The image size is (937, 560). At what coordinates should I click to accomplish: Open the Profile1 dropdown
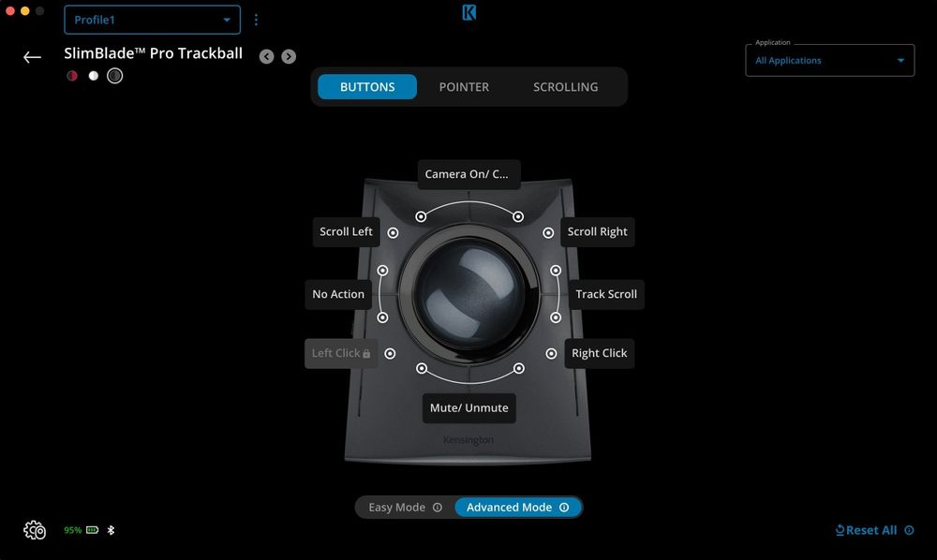153,20
